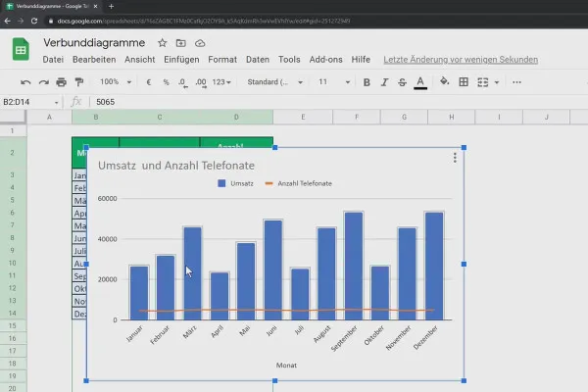Click the move-to-folder icon beside title
Image resolution: width=588 pixels, height=392 pixels.
181,43
